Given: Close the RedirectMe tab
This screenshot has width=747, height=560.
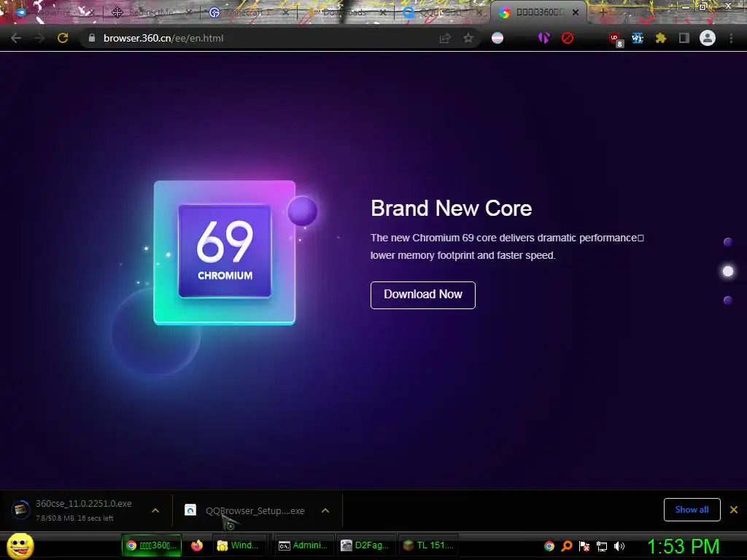Looking at the screenshot, I should pos(189,12).
